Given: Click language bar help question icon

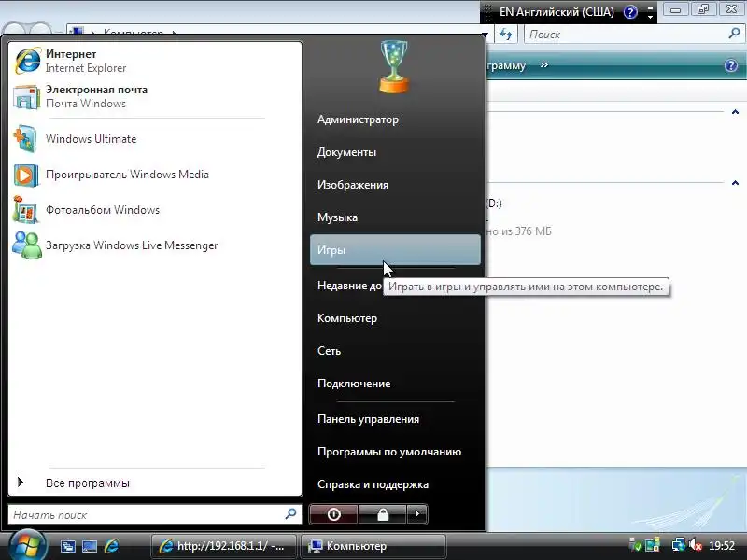Looking at the screenshot, I should point(630,12).
